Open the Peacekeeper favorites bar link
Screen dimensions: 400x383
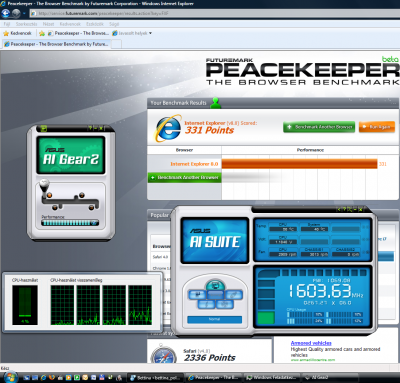(x=79, y=33)
